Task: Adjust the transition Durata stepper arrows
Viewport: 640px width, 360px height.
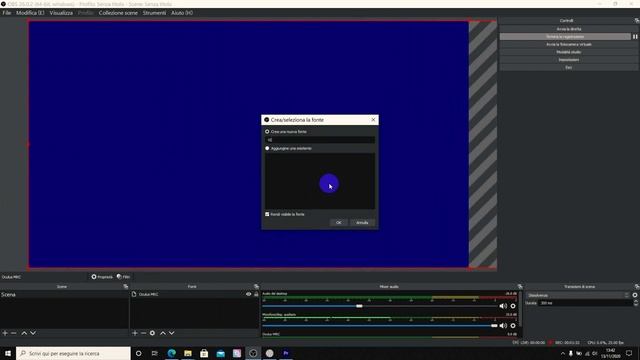Action: pos(636,303)
